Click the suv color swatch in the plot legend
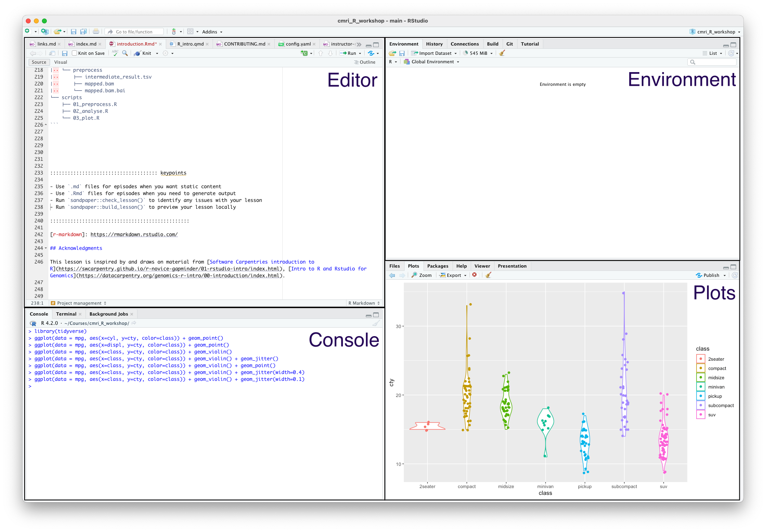The height and width of the screenshot is (532, 766). 701,414
